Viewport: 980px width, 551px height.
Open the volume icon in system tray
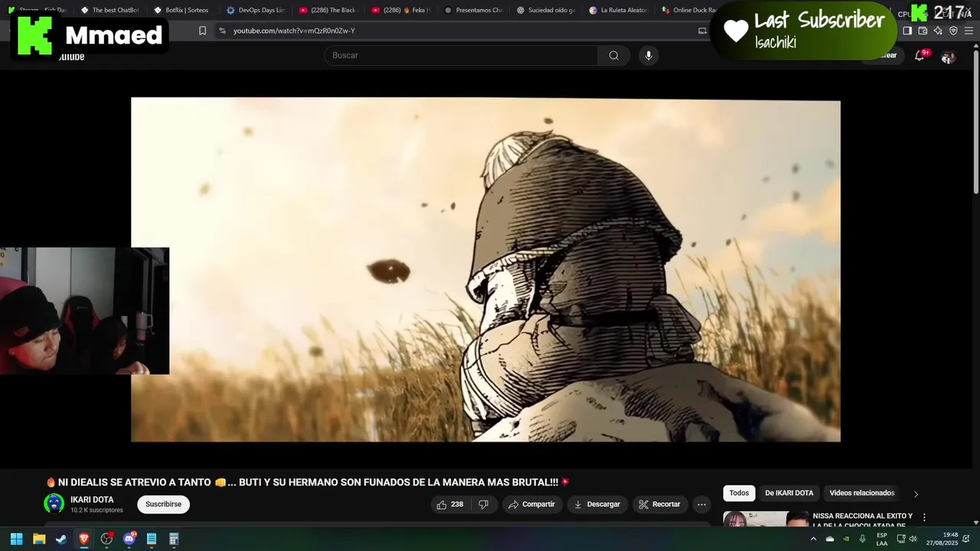[x=913, y=539]
